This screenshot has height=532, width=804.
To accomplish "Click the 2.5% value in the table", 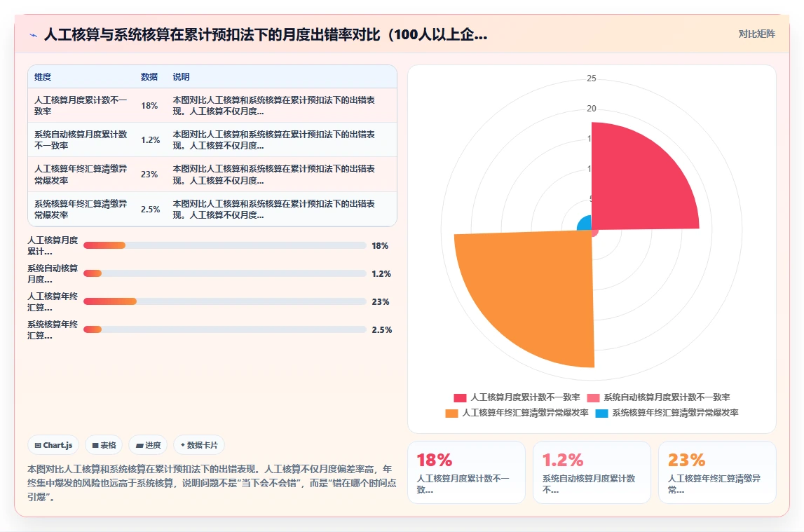I will pyautogui.click(x=150, y=209).
